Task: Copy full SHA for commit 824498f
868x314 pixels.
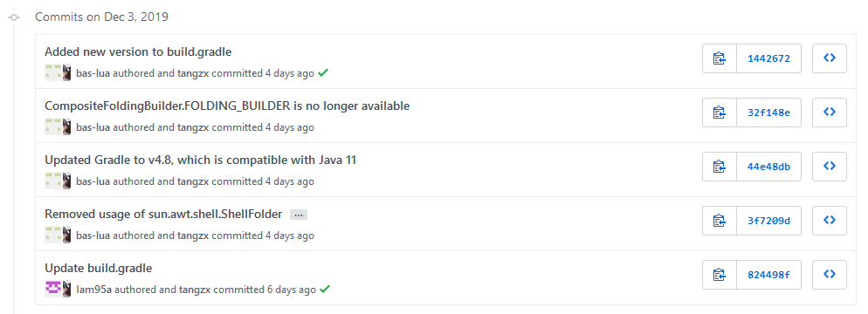Action: (x=719, y=275)
